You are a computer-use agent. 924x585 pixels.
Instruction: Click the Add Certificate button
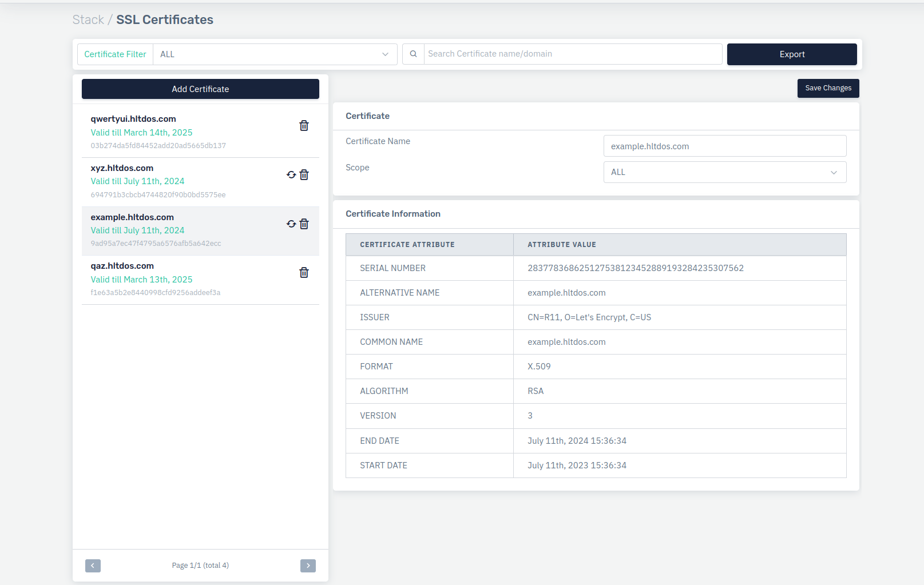pos(200,89)
